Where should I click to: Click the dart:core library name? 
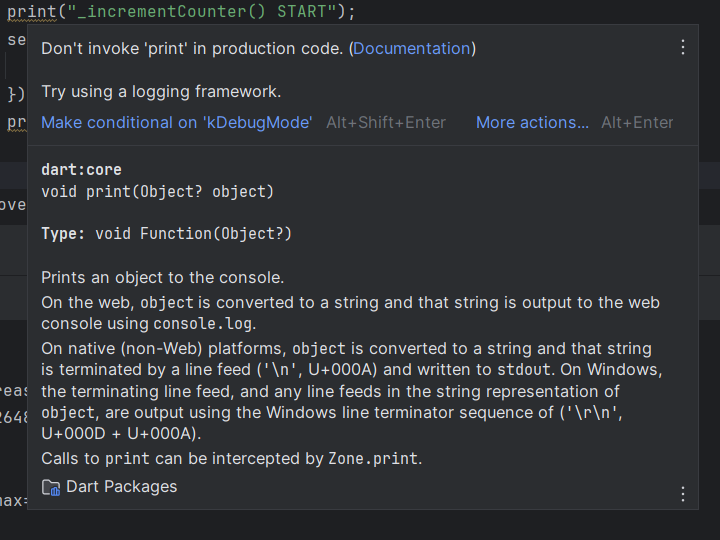pyautogui.click(x=81, y=170)
